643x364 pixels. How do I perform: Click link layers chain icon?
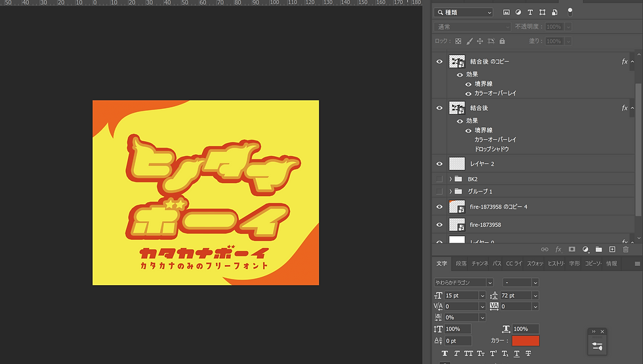coord(545,249)
